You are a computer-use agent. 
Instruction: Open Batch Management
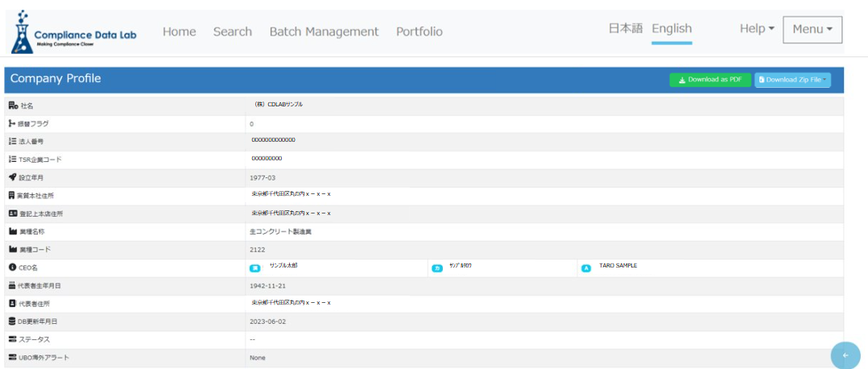[x=324, y=31]
